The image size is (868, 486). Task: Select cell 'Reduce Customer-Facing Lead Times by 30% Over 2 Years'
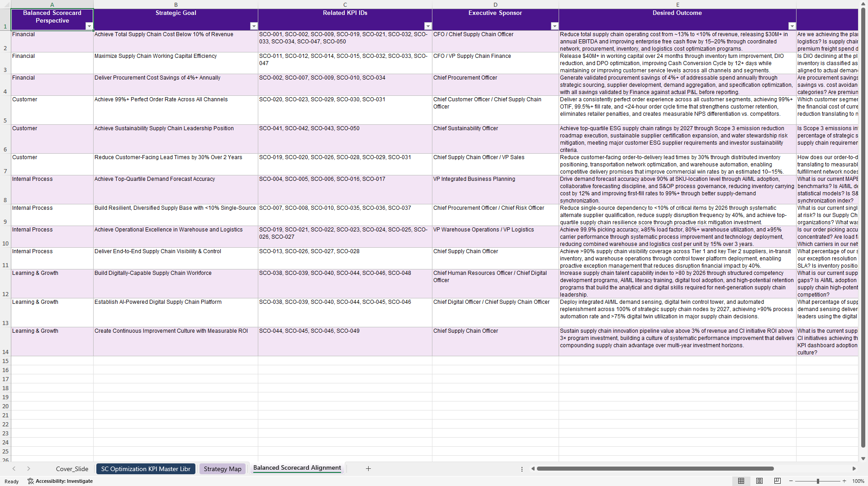click(175, 164)
